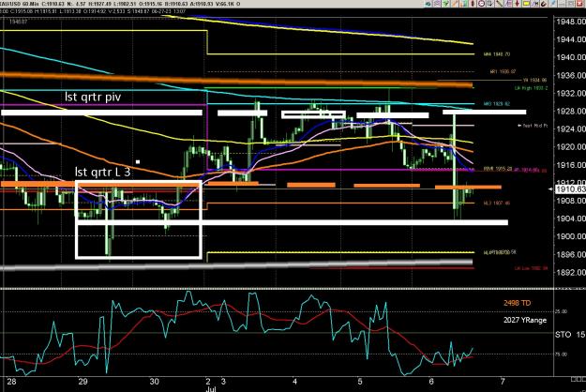Viewport: 586px width, 392px height.
Task: Click the '2027 YRange' indicator label
Action: point(525,320)
